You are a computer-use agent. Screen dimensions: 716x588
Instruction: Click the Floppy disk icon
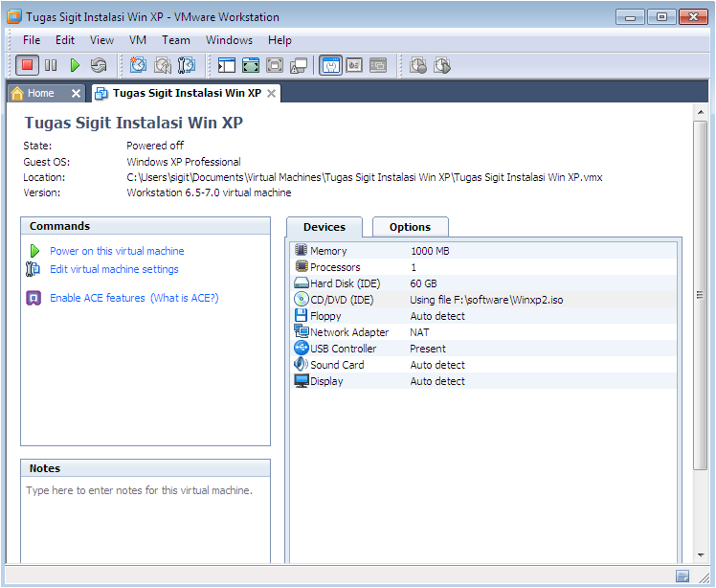pos(301,315)
